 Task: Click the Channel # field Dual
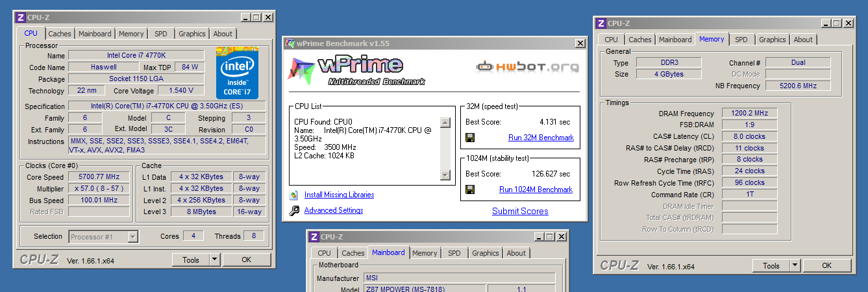pyautogui.click(x=798, y=63)
